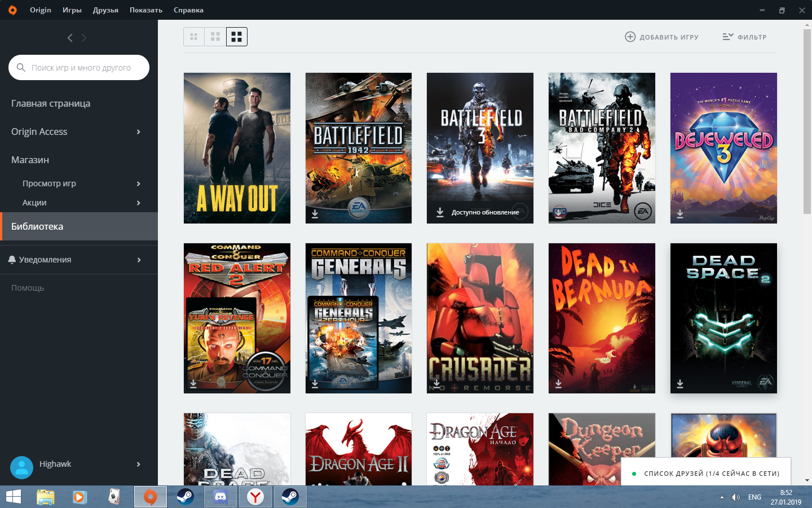812x508 pixels.
Task: Click the add game plus icon
Action: pyautogui.click(x=630, y=37)
